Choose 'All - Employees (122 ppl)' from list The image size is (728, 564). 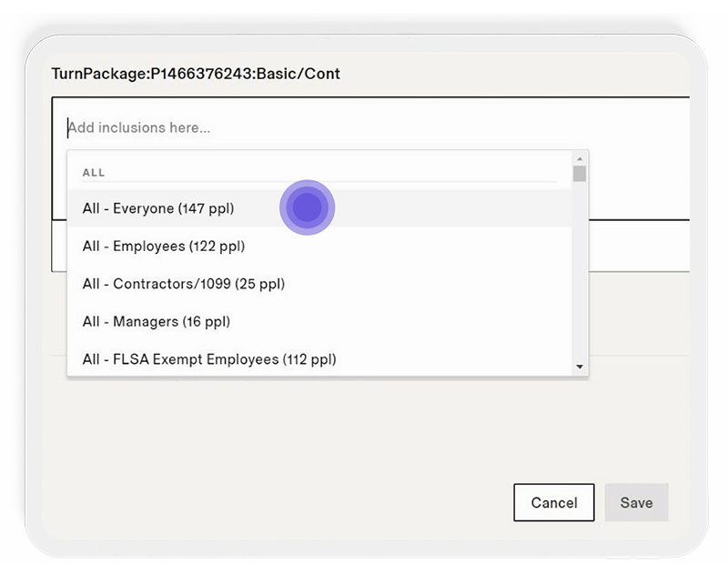(164, 246)
